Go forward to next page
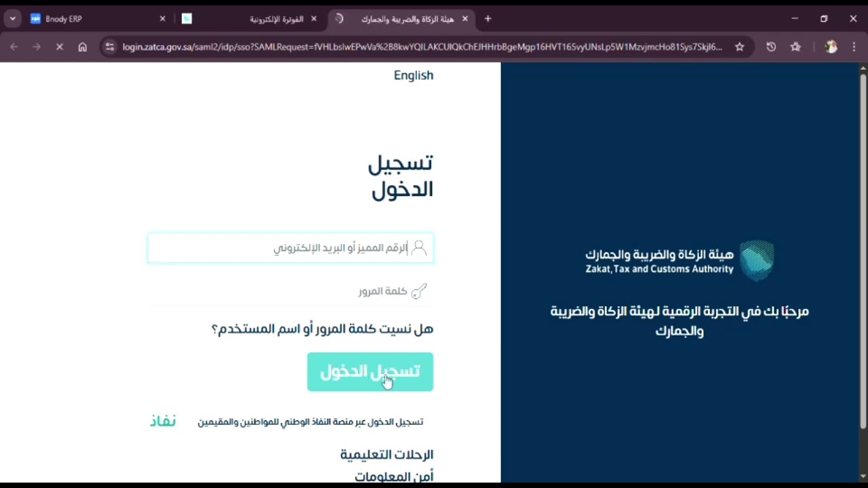Screen dimensions: 868x488 point(37,47)
